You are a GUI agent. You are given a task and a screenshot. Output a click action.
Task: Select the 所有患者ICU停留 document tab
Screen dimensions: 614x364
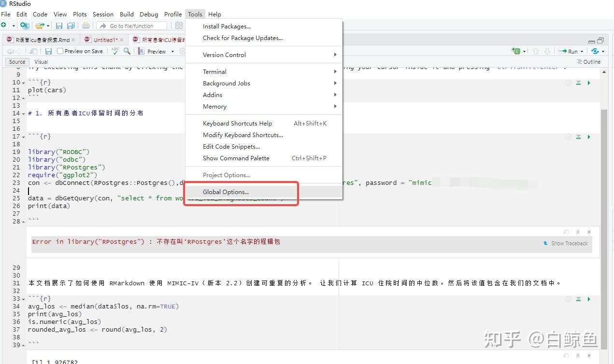[163, 40]
